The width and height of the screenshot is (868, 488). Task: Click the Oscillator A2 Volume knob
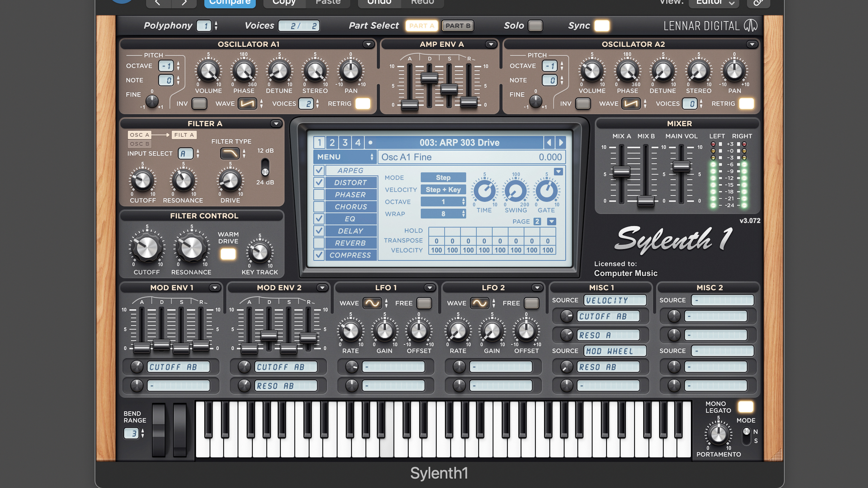(592, 71)
